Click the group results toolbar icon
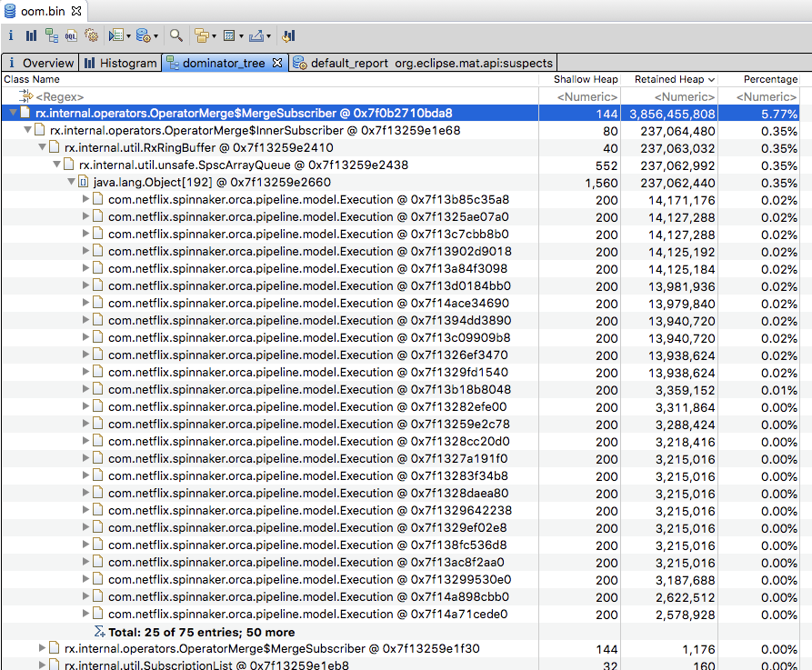The height and width of the screenshot is (670, 812). click(201, 35)
